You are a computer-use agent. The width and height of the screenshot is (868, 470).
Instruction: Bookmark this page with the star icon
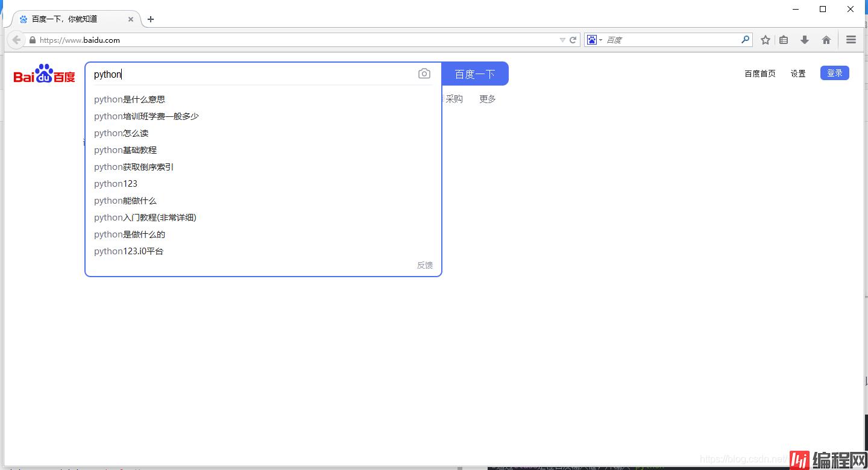click(x=766, y=40)
